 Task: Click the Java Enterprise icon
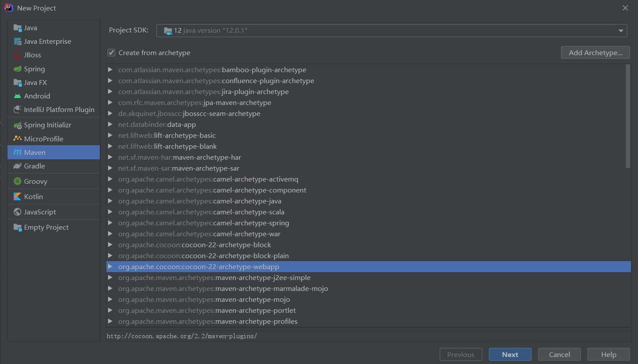pos(18,42)
